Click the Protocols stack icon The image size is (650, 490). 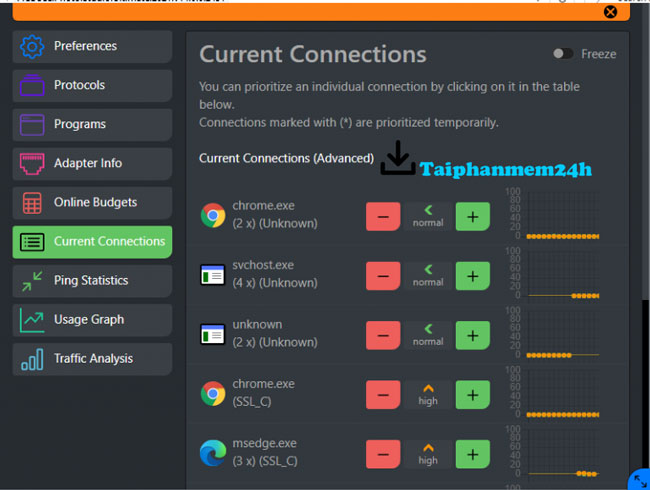32,85
